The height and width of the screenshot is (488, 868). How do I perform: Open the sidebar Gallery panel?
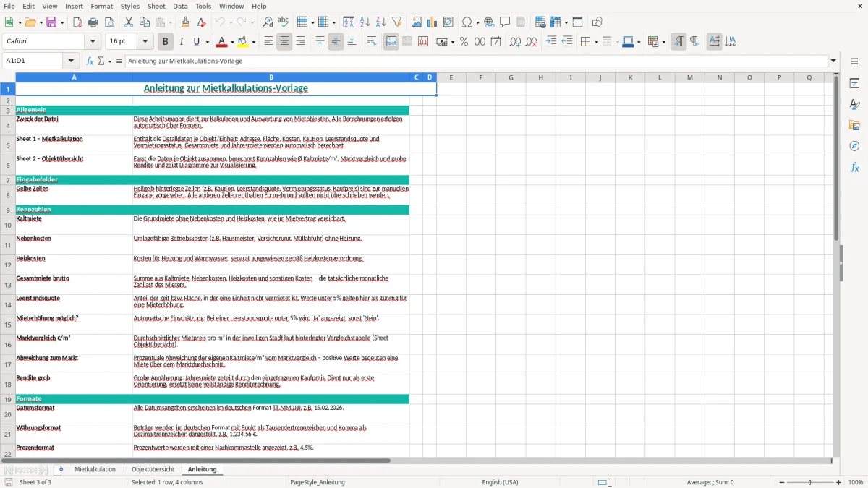(x=854, y=125)
